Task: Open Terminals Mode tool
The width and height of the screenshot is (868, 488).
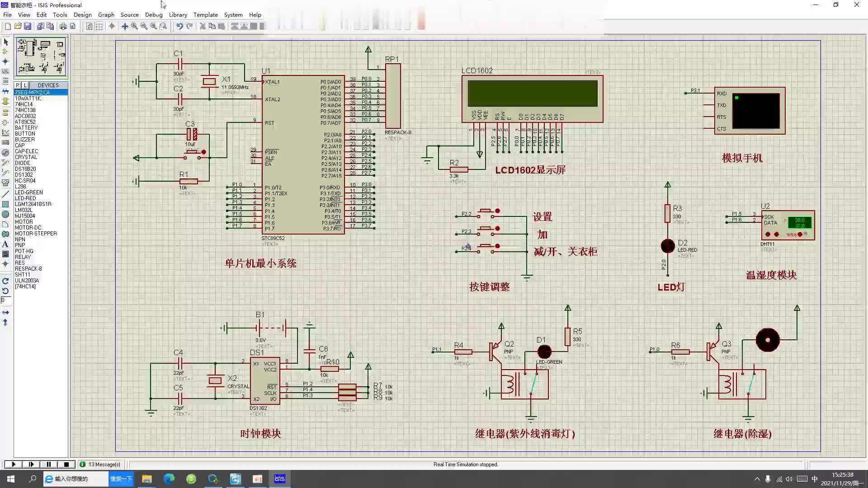Action: pyautogui.click(x=6, y=113)
